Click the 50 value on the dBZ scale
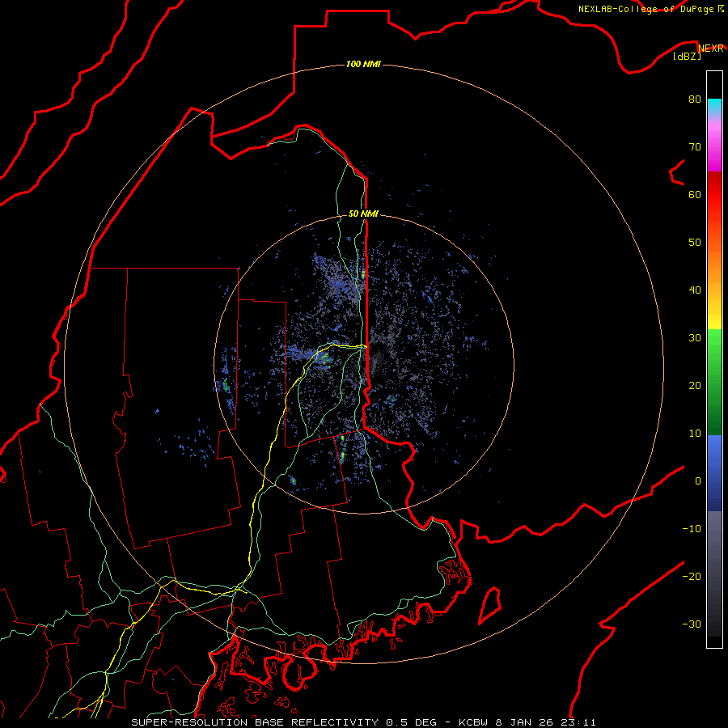Screen dimensions: 728x728 coord(695,243)
